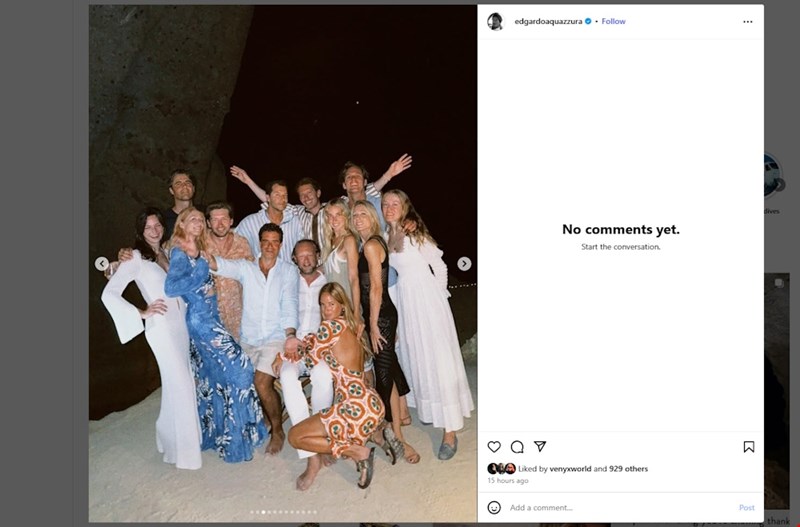Go to the next photo in carousel
This screenshot has height=527, width=800.
pyautogui.click(x=464, y=264)
